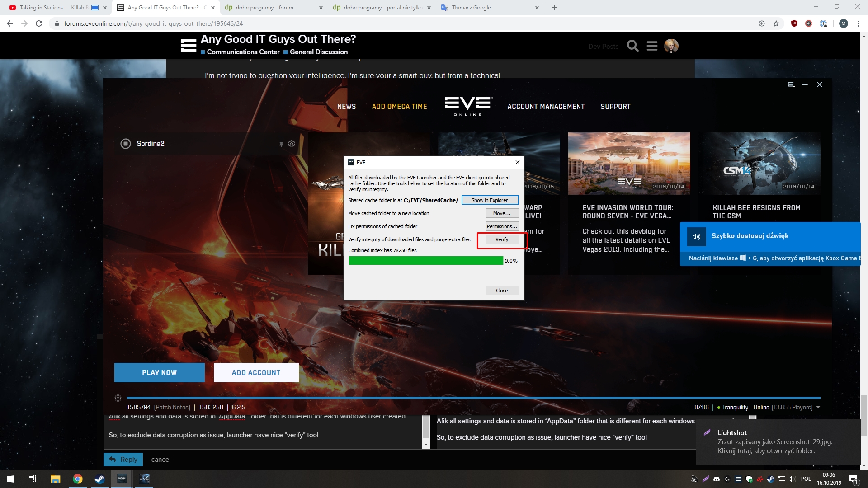
Task: Expand the Tranquility server status dropdown
Action: (818, 407)
